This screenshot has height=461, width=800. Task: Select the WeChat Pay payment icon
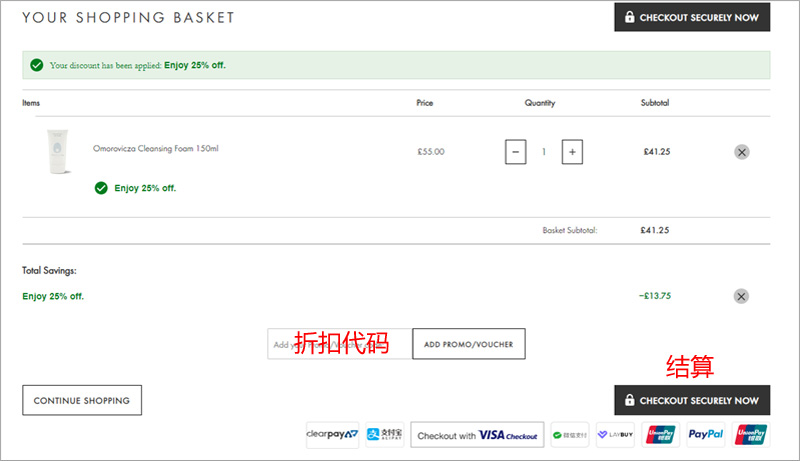click(569, 435)
